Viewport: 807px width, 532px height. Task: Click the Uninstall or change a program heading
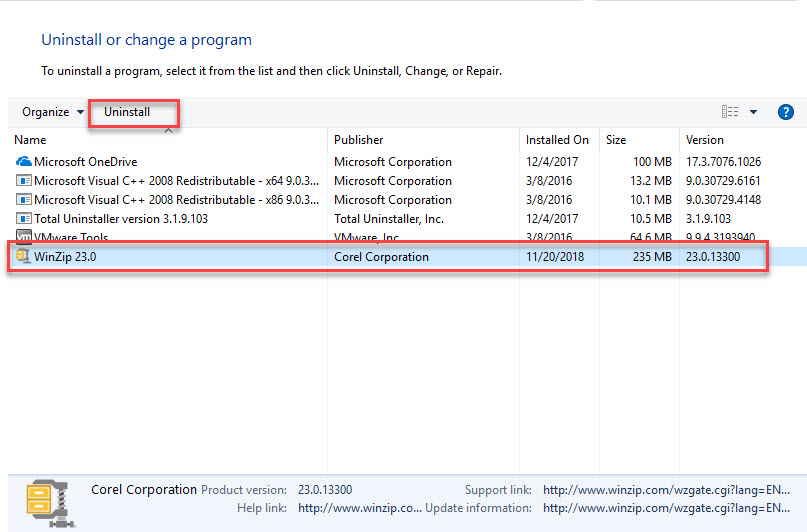pyautogui.click(x=147, y=40)
